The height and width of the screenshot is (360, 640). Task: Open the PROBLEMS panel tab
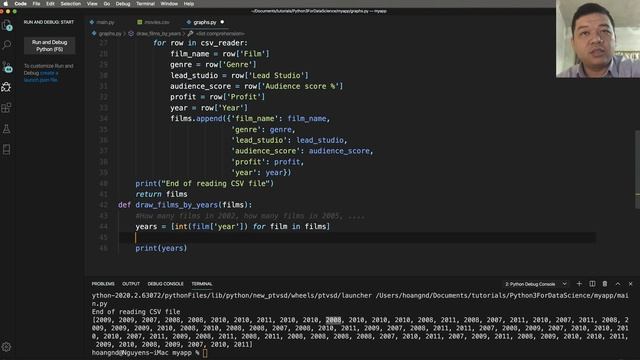[103, 284]
